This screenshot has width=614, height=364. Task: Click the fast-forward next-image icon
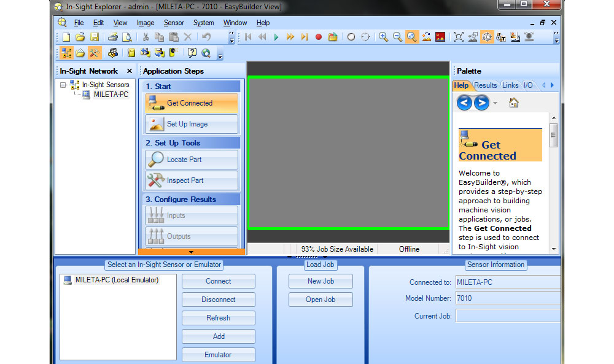coord(290,37)
